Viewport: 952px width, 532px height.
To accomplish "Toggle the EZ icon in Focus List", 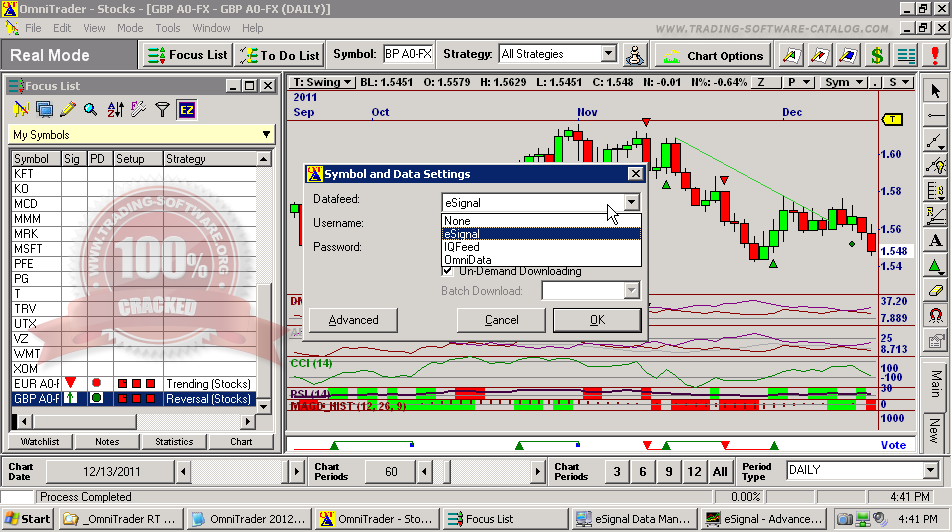I will pyautogui.click(x=186, y=109).
